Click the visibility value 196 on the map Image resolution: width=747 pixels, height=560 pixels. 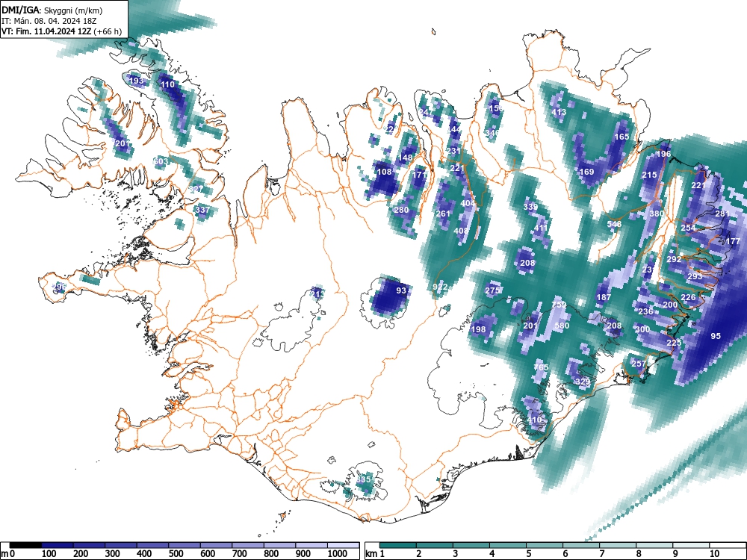pos(663,154)
